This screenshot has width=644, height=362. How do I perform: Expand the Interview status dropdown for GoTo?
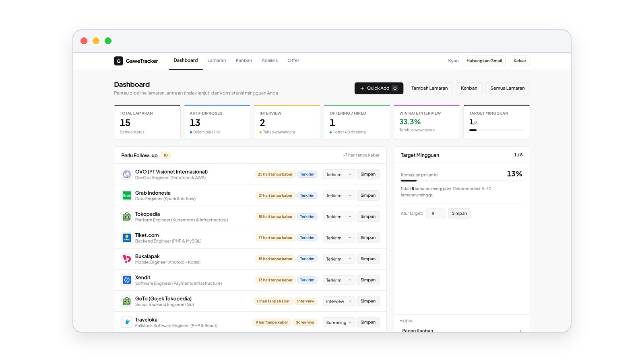point(339,301)
